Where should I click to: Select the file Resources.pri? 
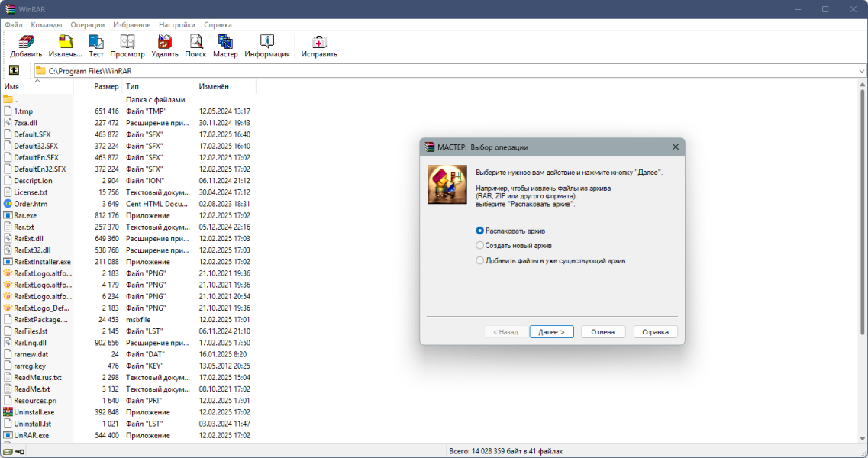(35, 401)
